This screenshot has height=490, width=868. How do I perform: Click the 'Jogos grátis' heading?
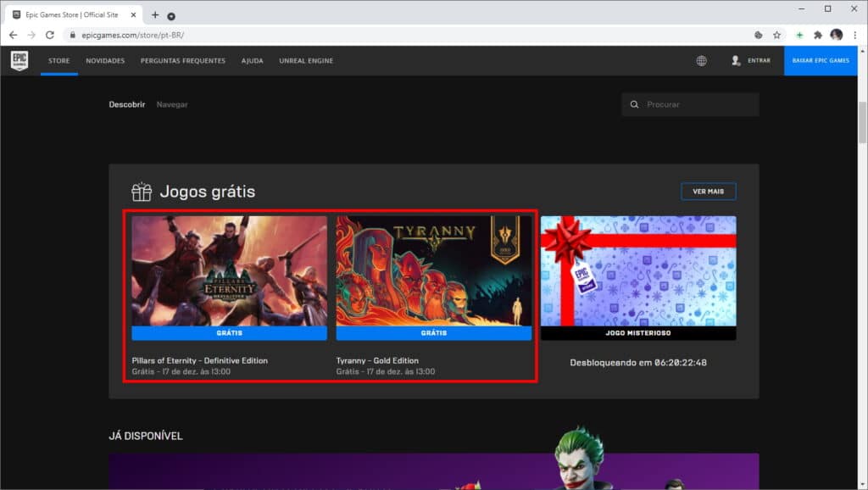[x=208, y=192]
